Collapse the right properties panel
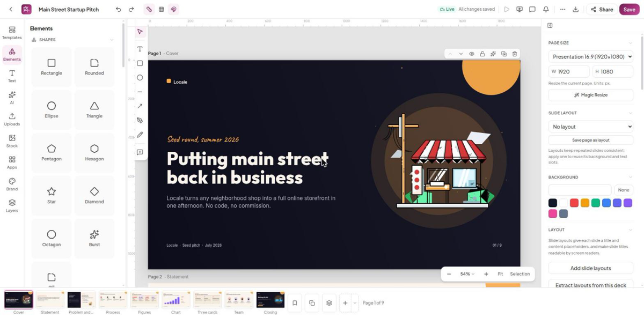Viewport: 644px width, 318px height. (x=550, y=25)
